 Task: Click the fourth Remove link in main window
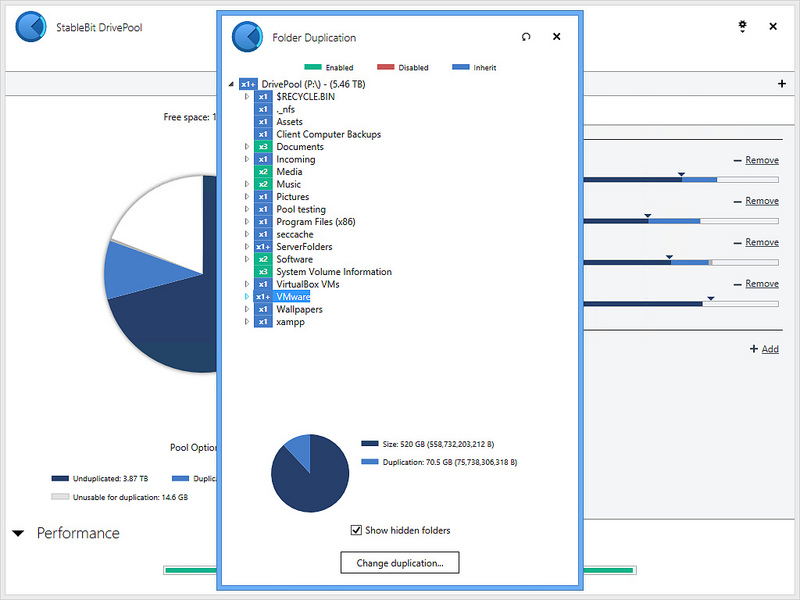coord(762,284)
